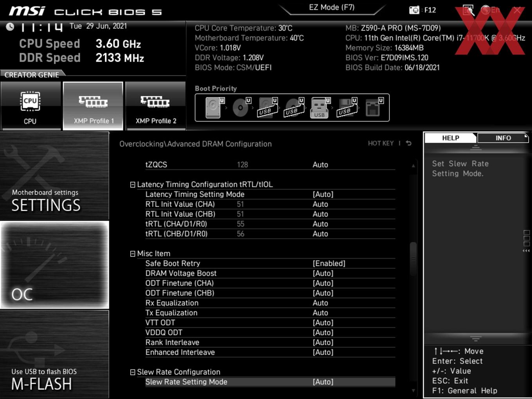Select the USB key boot device icon
The height and width of the screenshot is (399, 532).
(320, 108)
